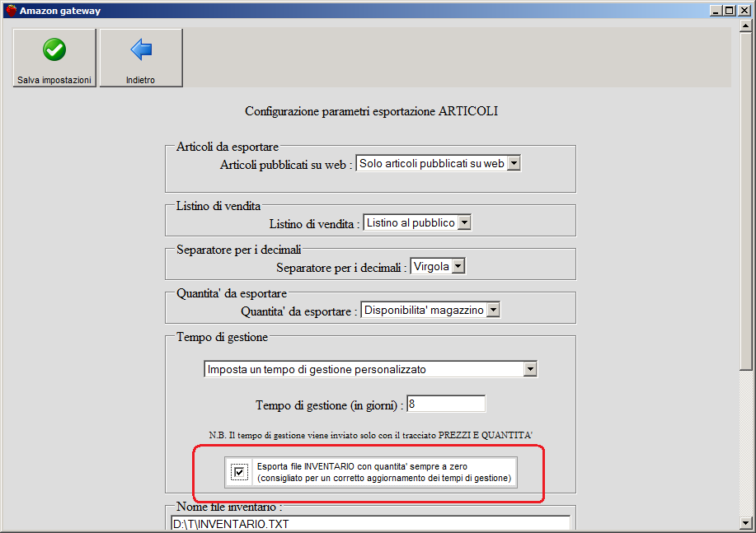Click the Amazon gateway title bar app icon
756x533 pixels.
point(11,10)
